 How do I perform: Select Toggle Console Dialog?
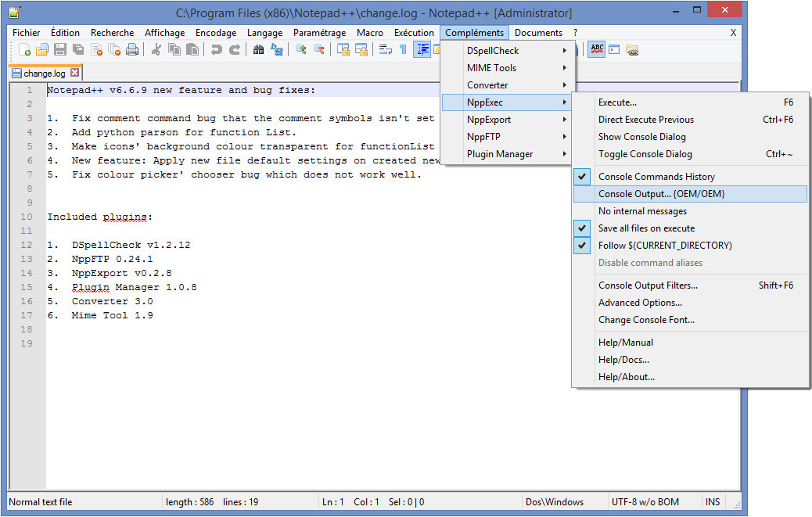[x=690, y=154]
